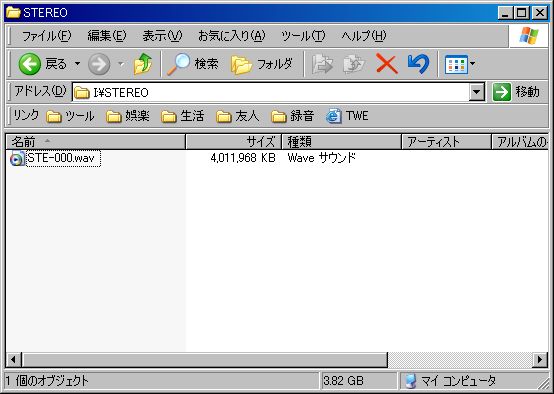Go up one folder level
Image resolution: width=554 pixels, height=394 pixels.
tap(143, 64)
